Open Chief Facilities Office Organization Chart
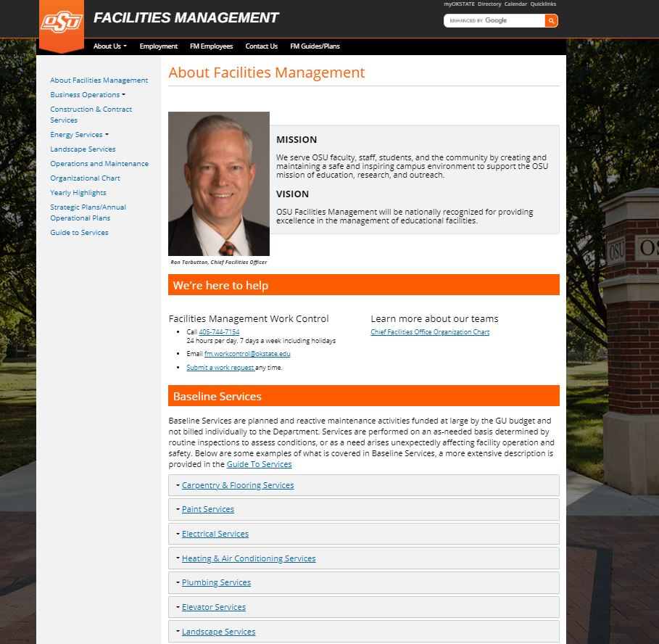 430,332
